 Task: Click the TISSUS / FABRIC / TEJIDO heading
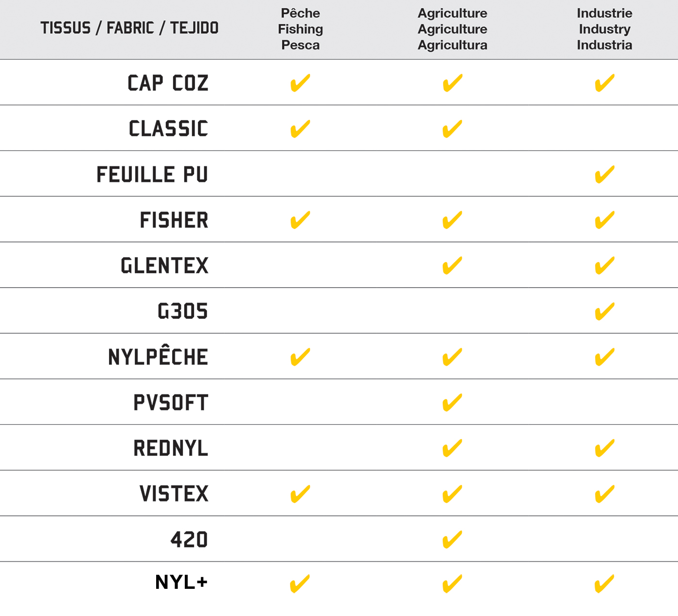click(x=129, y=28)
